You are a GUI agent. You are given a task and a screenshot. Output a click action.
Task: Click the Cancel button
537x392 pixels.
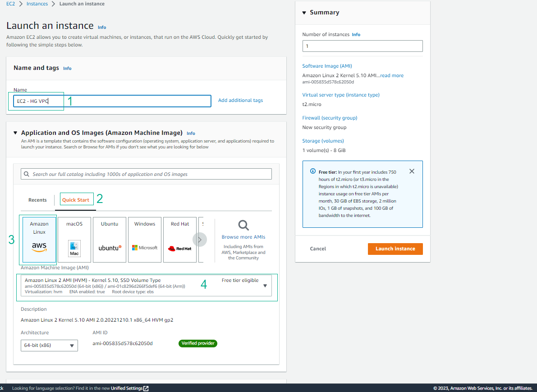tap(318, 249)
